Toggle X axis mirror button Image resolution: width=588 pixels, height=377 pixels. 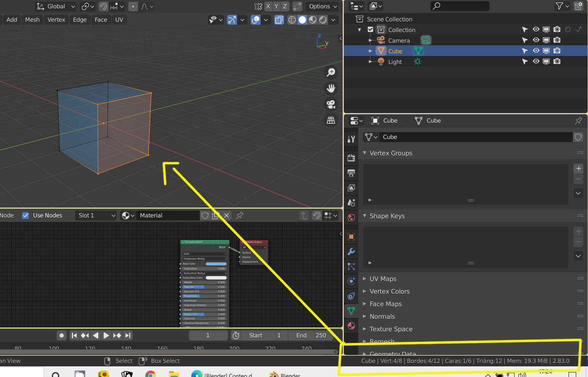point(268,6)
